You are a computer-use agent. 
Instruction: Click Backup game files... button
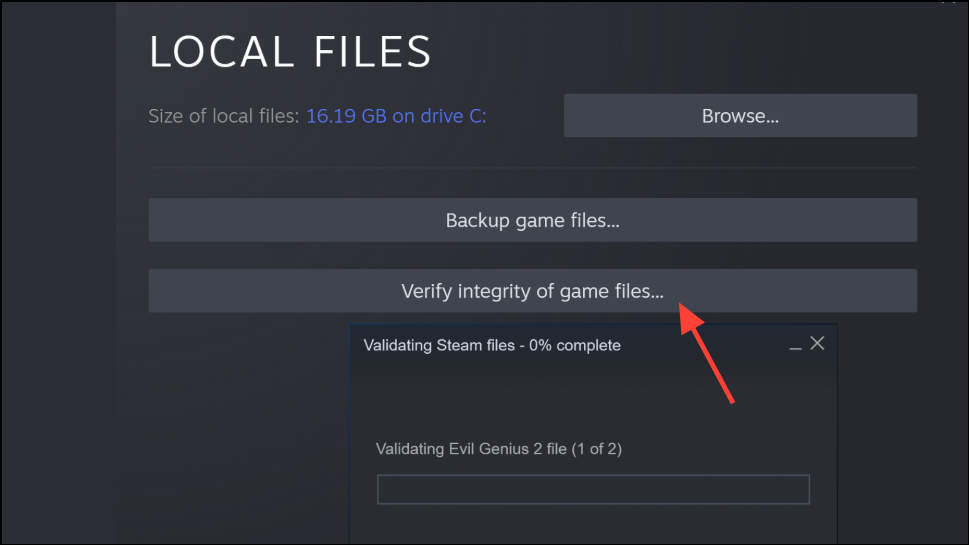[533, 220]
